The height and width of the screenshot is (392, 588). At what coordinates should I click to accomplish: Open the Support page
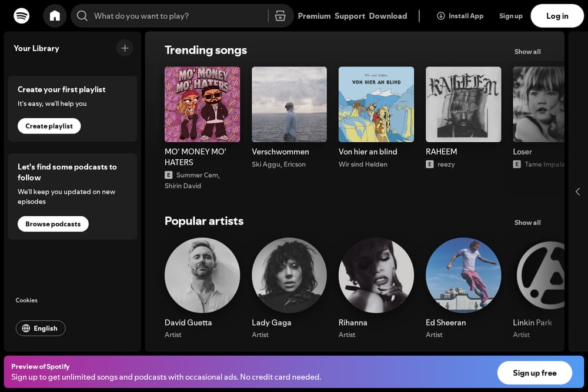click(x=350, y=16)
